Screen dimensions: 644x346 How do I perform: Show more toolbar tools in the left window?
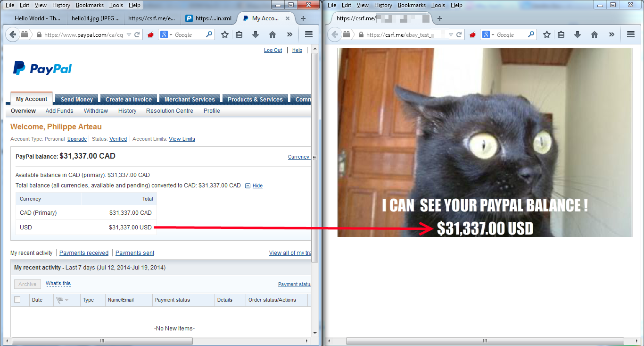[x=289, y=34]
